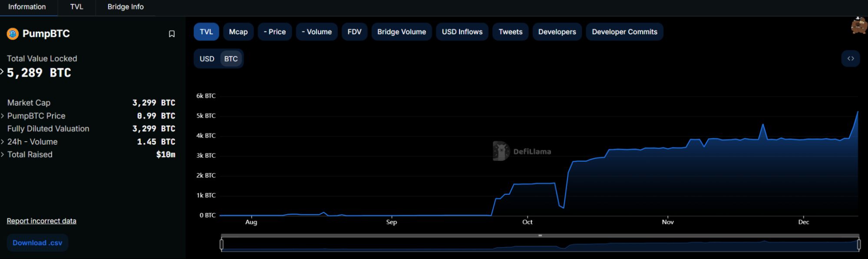
Task: Expand the Total Raised row
Action: pos(2,155)
